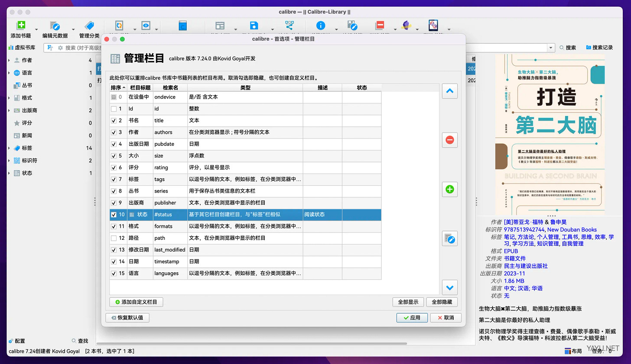The width and height of the screenshot is (631, 364).
Task: Sort by 排序 column header
Action: [118, 87]
